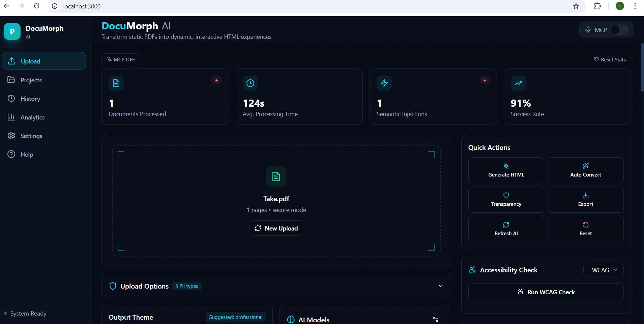Start a New Upload
This screenshot has width=644, height=324.
click(x=276, y=228)
